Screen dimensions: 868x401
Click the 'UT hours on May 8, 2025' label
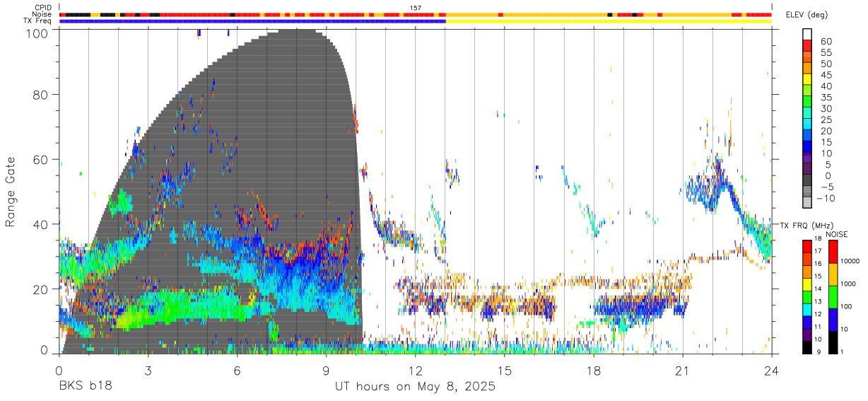pyautogui.click(x=415, y=387)
